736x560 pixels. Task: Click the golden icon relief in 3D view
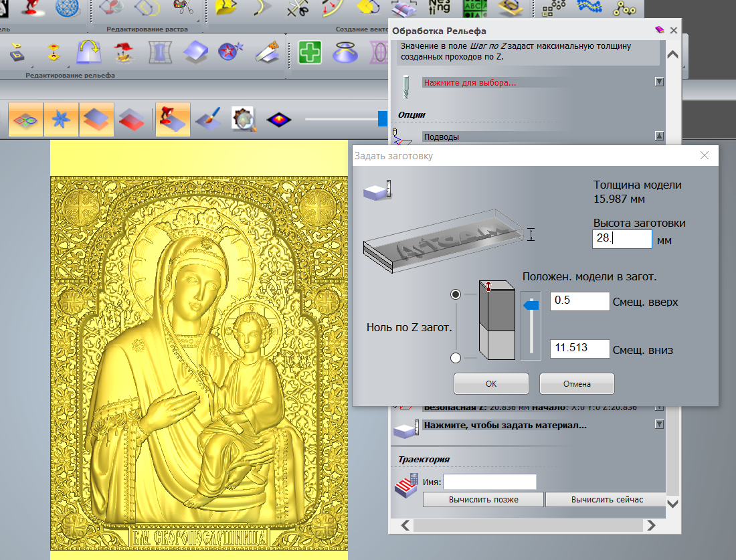point(199,363)
